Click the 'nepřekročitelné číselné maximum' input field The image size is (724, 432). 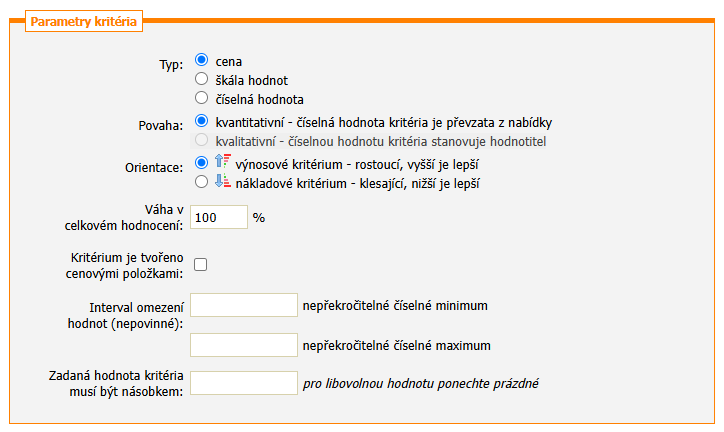pos(243,345)
